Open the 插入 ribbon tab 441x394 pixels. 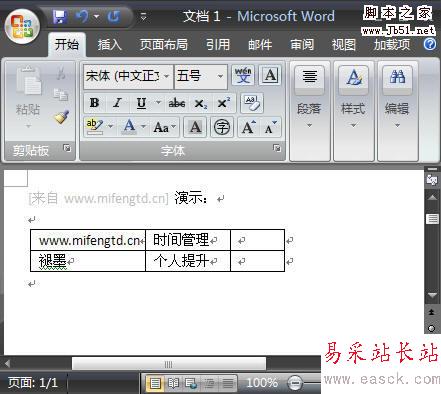pos(110,44)
